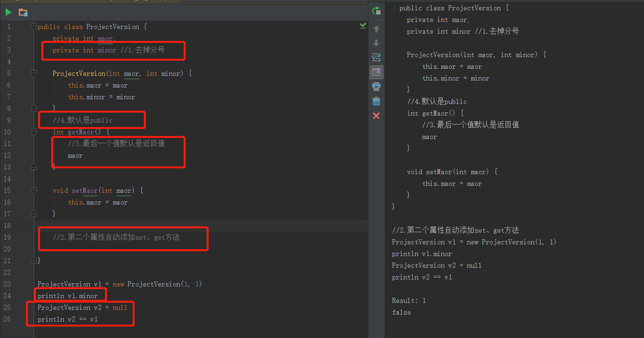Click 'public class ProjectVersion {' in console output

click(x=454, y=8)
